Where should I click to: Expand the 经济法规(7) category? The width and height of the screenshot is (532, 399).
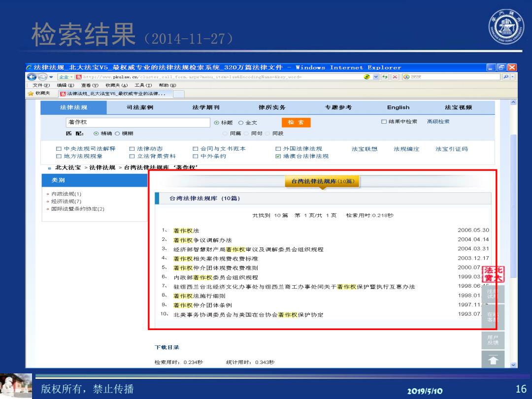(x=66, y=201)
